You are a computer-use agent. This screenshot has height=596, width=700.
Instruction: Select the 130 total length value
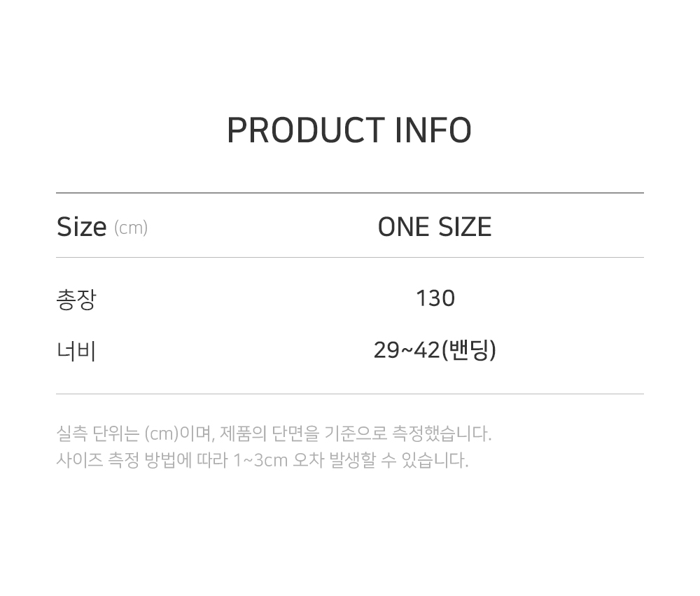[x=435, y=298]
